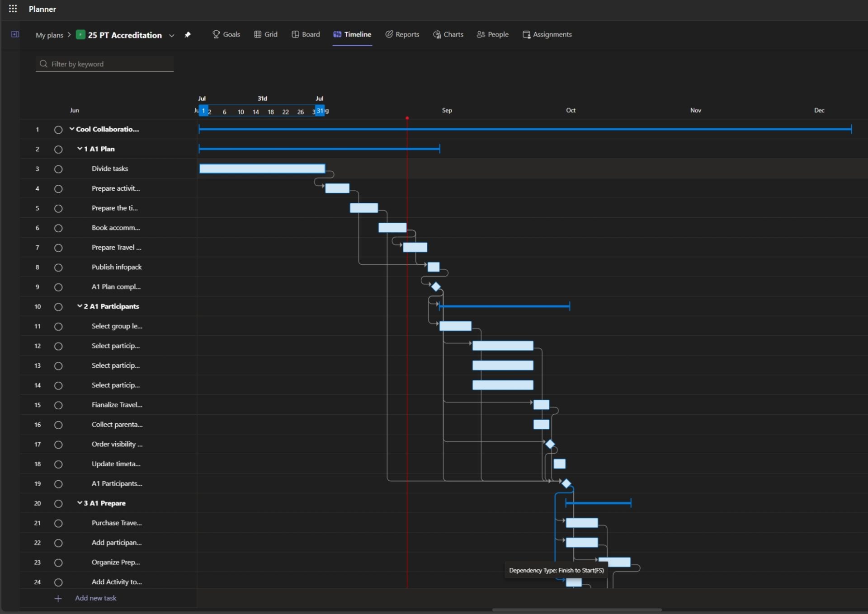Open the app launcher waffle icon
Screen dimensions: 868x614
[x=13, y=9]
